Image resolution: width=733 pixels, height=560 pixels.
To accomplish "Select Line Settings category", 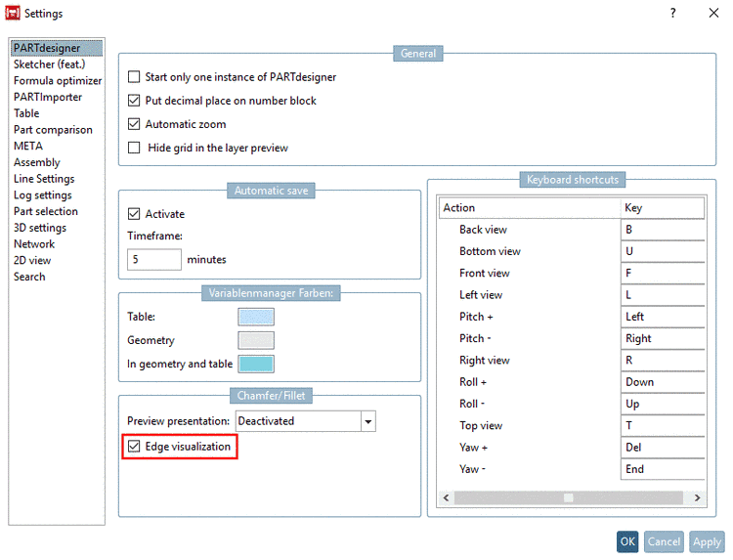I will (57, 179).
